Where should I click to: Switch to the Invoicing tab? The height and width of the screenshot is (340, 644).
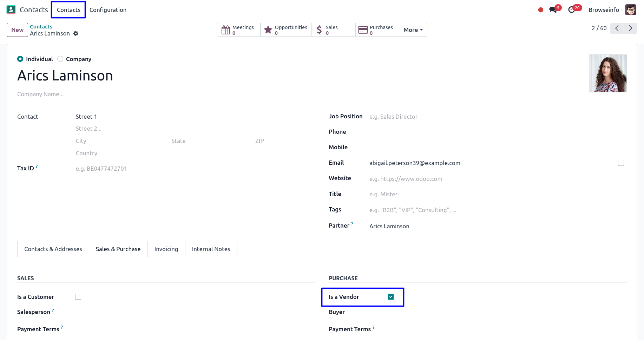point(166,249)
